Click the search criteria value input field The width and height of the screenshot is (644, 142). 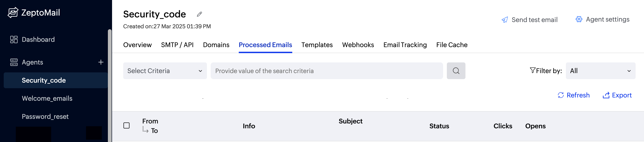tap(325, 71)
